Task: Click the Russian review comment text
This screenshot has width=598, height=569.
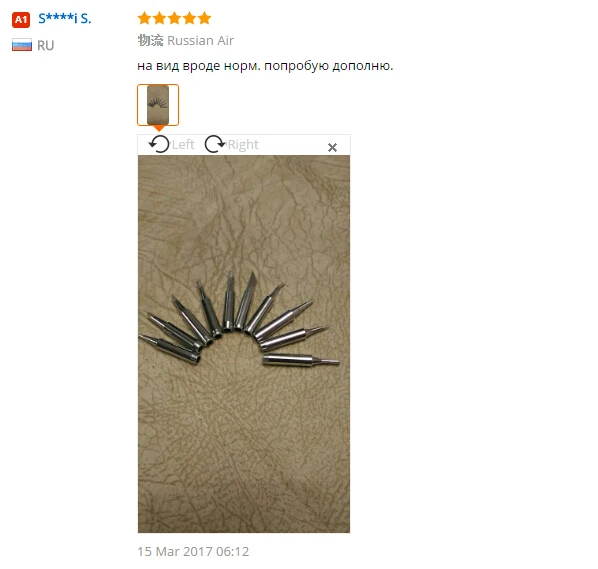Action: [265, 66]
